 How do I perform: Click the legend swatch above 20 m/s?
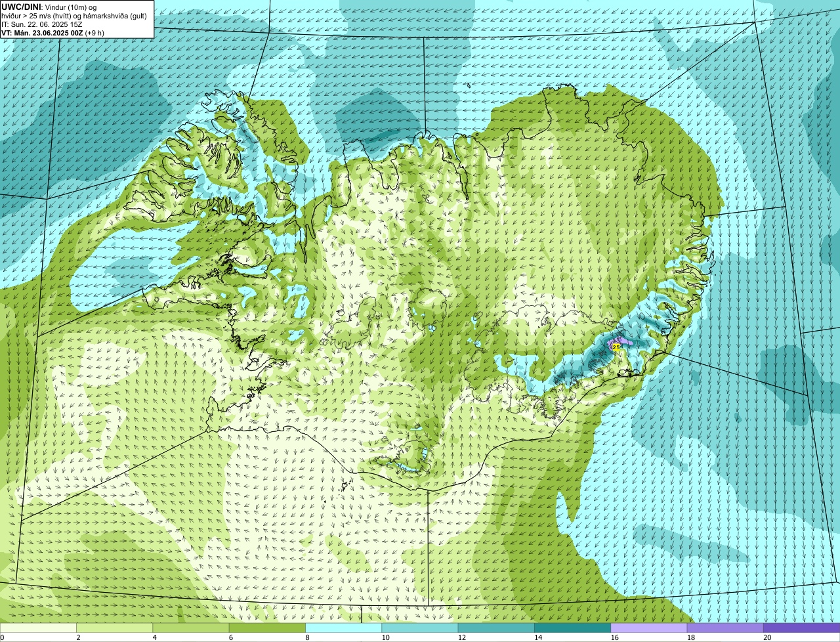(x=802, y=628)
